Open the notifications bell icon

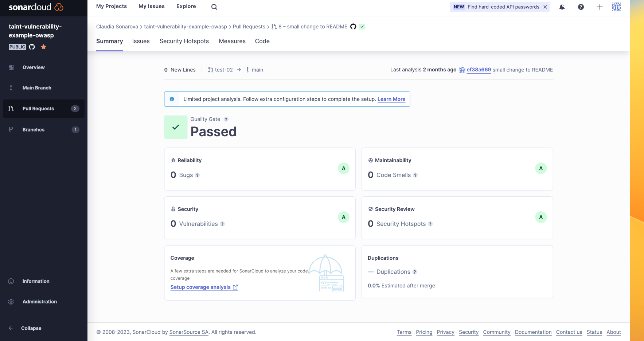[x=562, y=7]
